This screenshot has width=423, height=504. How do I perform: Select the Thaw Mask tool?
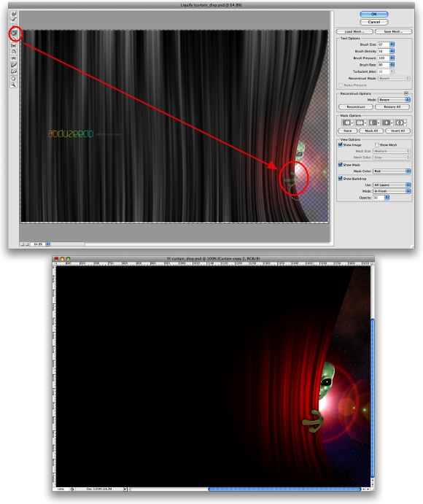point(14,71)
